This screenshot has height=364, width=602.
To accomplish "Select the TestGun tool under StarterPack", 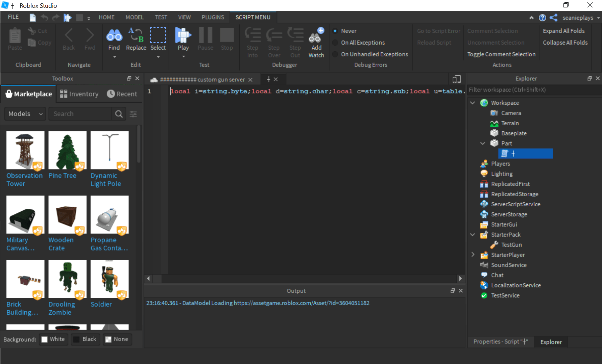I will pos(512,245).
